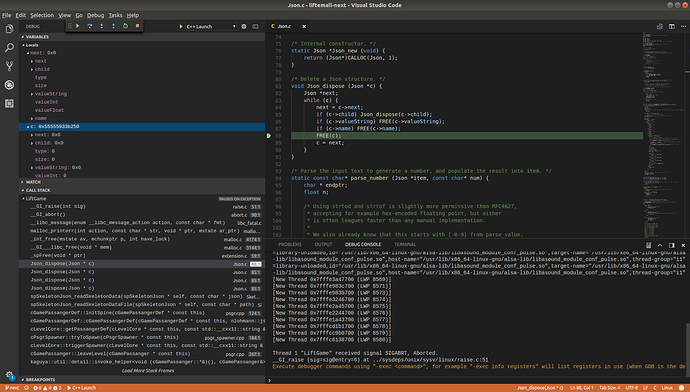Open the Extensions view in activity bar
This screenshot has height=392, width=690.
(9, 103)
